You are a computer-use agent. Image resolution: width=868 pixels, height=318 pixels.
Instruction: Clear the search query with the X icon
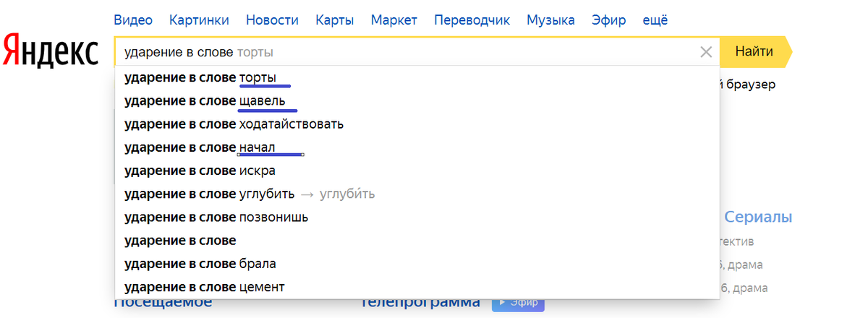(x=706, y=52)
